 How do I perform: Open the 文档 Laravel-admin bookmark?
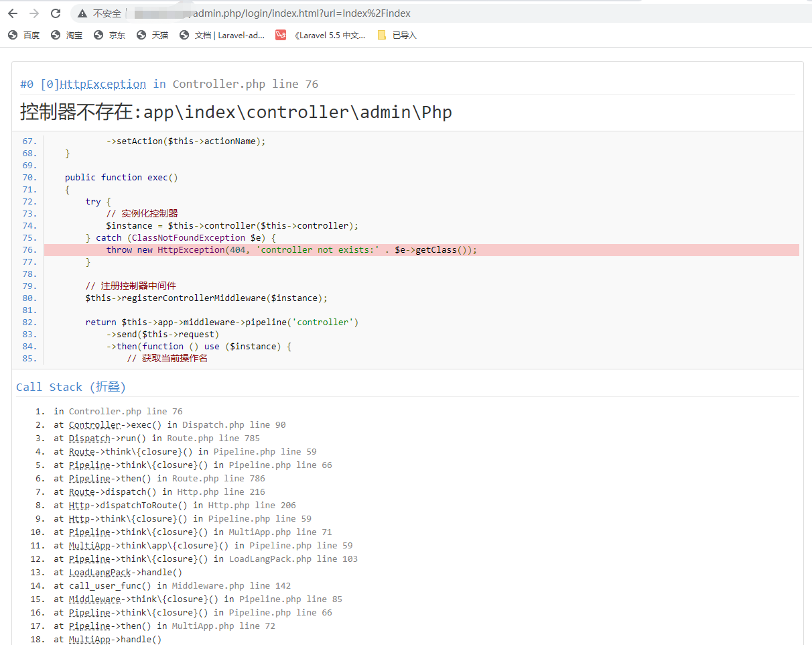pos(222,36)
